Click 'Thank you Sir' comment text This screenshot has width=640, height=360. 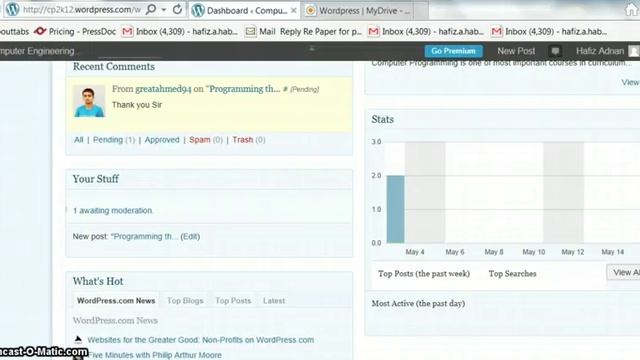(x=137, y=105)
